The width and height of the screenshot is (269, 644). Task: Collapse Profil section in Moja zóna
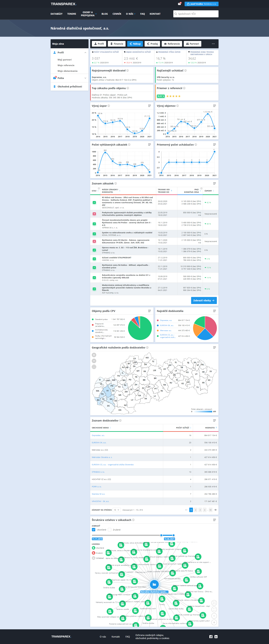point(85,53)
